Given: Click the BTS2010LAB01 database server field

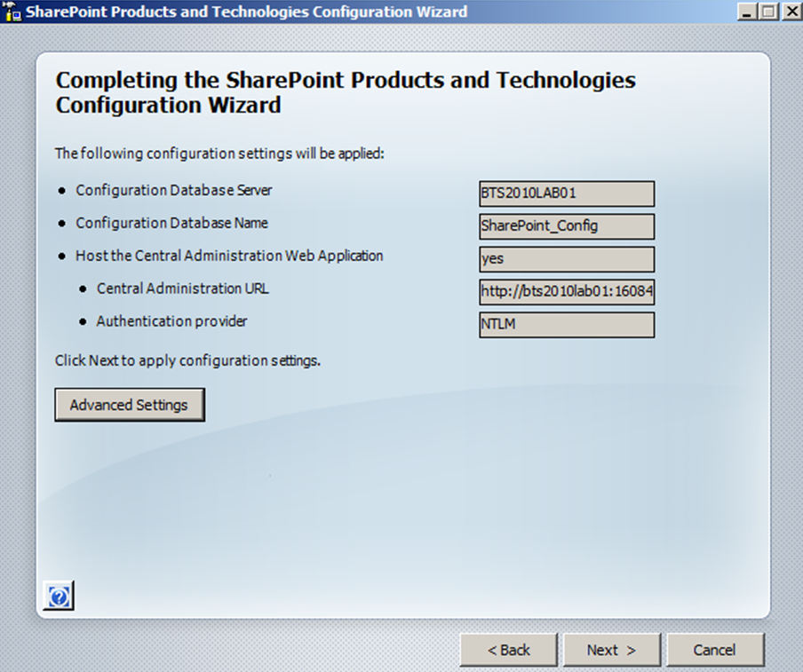Looking at the screenshot, I should (x=566, y=194).
